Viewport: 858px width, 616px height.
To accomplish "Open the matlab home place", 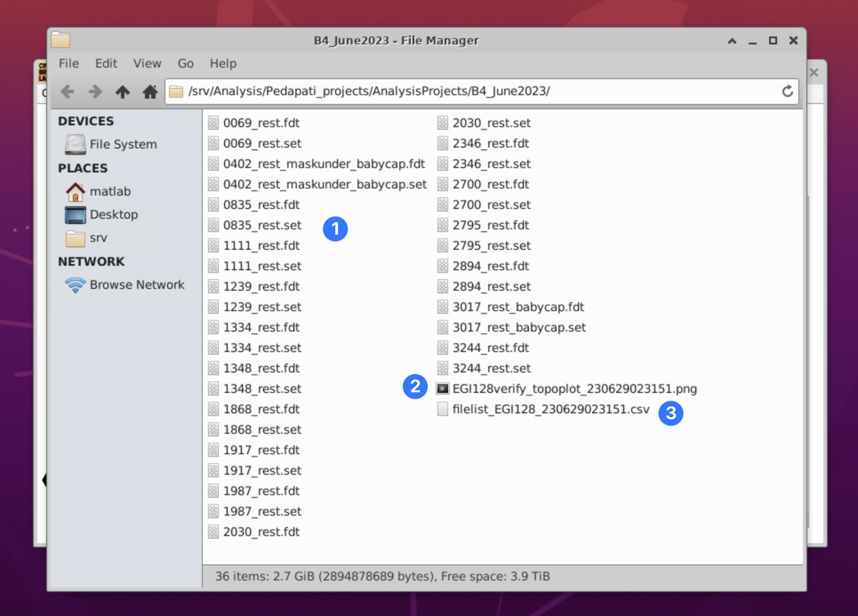I will click(110, 192).
